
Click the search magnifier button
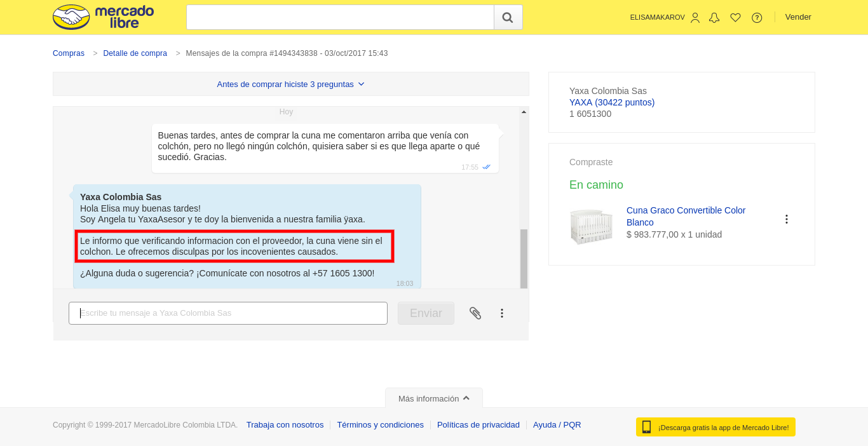[508, 17]
